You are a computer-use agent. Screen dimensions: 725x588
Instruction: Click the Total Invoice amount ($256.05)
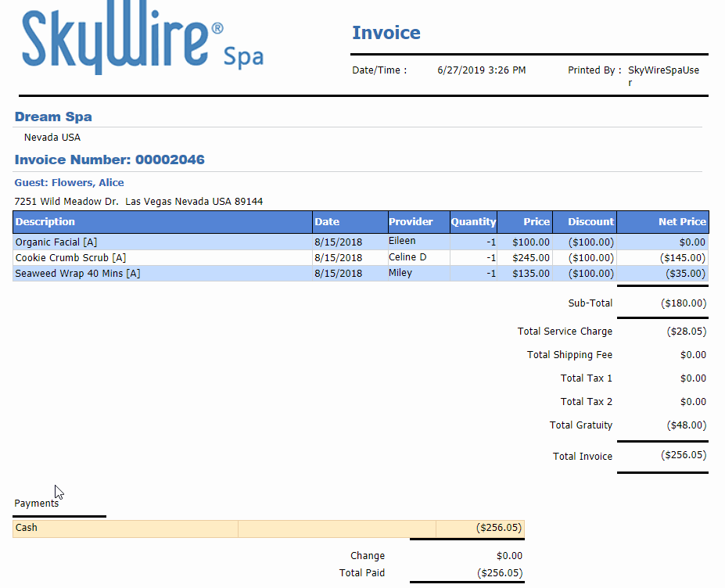pos(683,455)
